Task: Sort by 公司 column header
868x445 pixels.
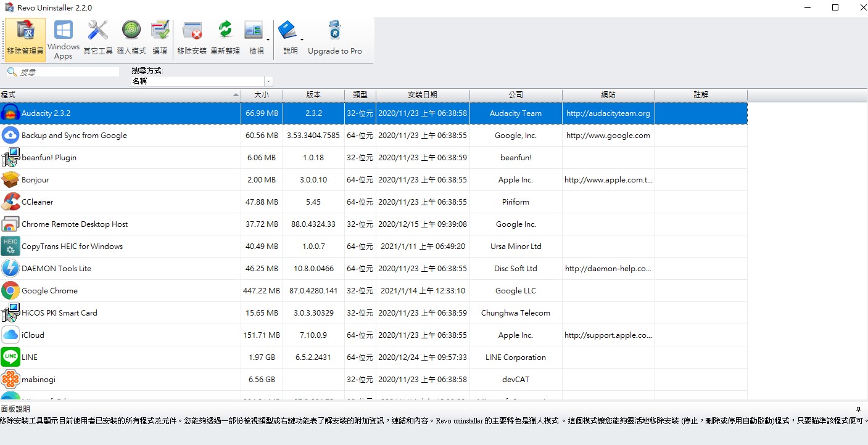Action: (516, 95)
